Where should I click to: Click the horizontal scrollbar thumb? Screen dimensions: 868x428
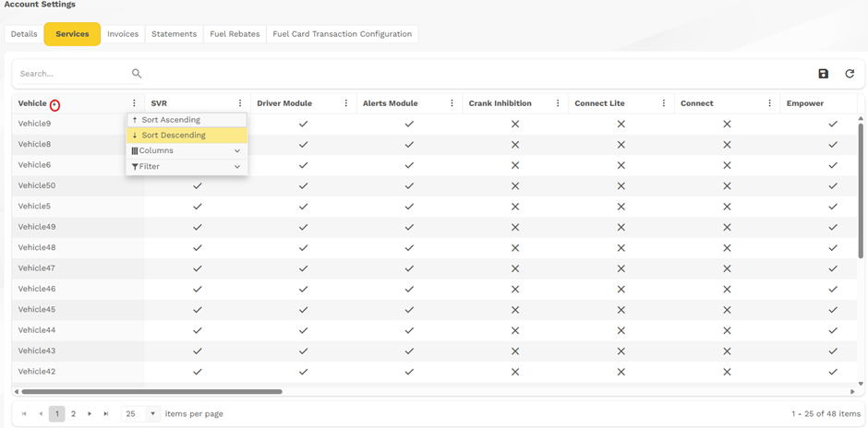click(151, 391)
